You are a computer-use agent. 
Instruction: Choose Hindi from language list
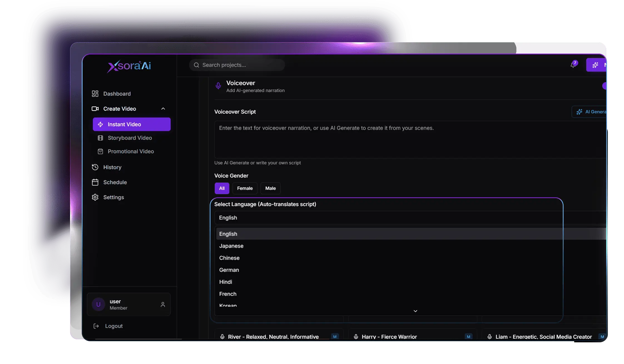click(411, 282)
